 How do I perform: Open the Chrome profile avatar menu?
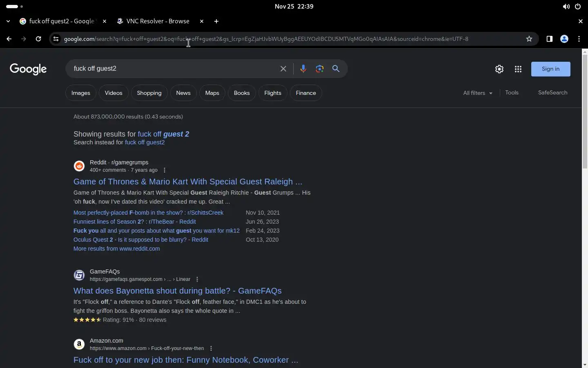564,39
